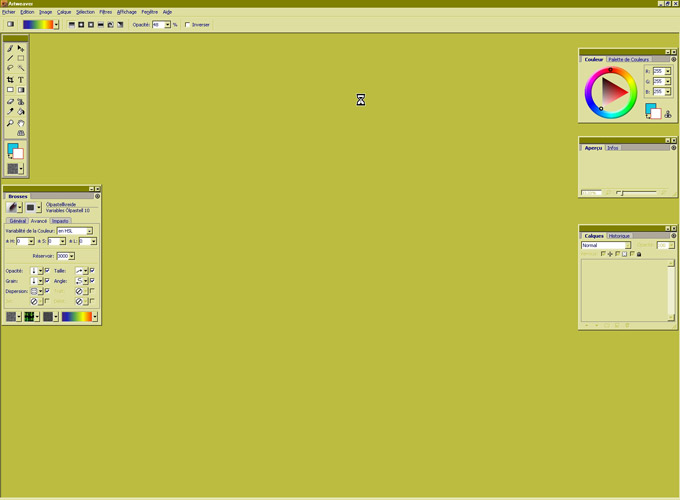
Task: Activate the Lasso selection tool
Action: 10,69
